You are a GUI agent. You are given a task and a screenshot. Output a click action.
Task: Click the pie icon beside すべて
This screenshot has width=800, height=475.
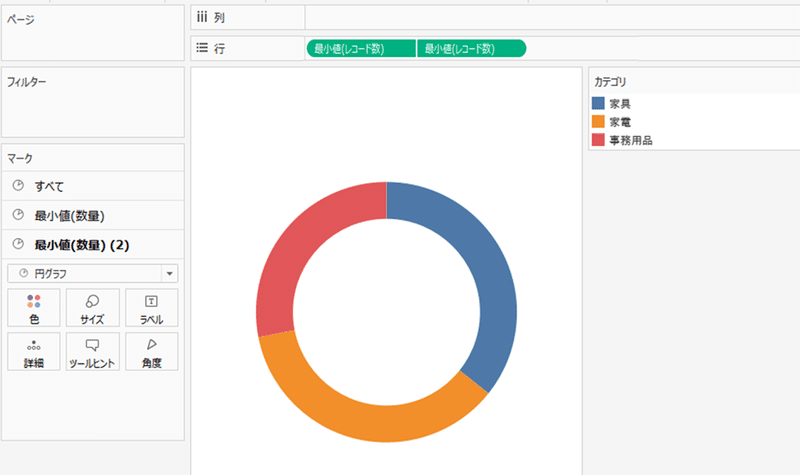(x=18, y=186)
